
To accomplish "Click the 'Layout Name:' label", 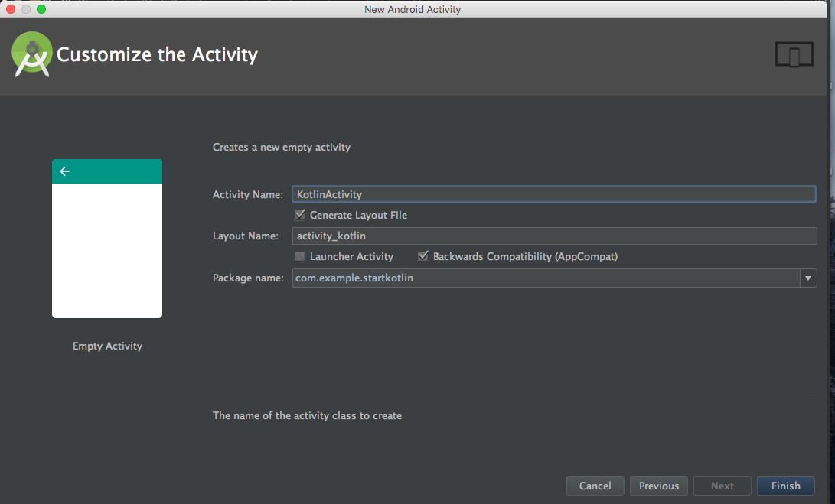I will (x=246, y=236).
